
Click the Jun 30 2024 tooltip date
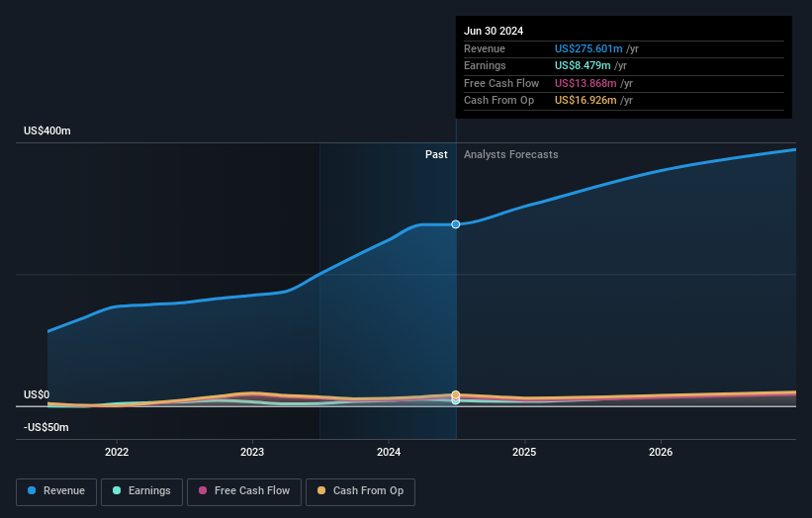[x=494, y=31]
